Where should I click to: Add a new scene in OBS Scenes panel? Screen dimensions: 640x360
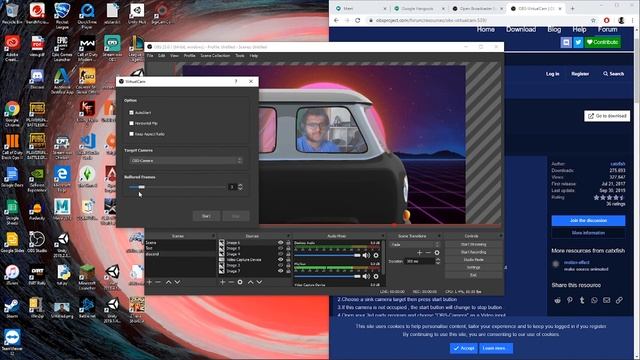coord(149,282)
